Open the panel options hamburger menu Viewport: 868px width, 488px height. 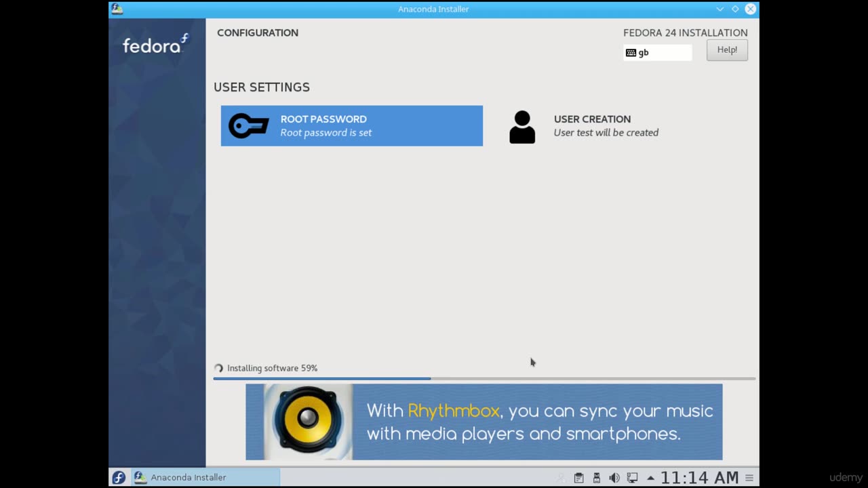click(x=749, y=478)
